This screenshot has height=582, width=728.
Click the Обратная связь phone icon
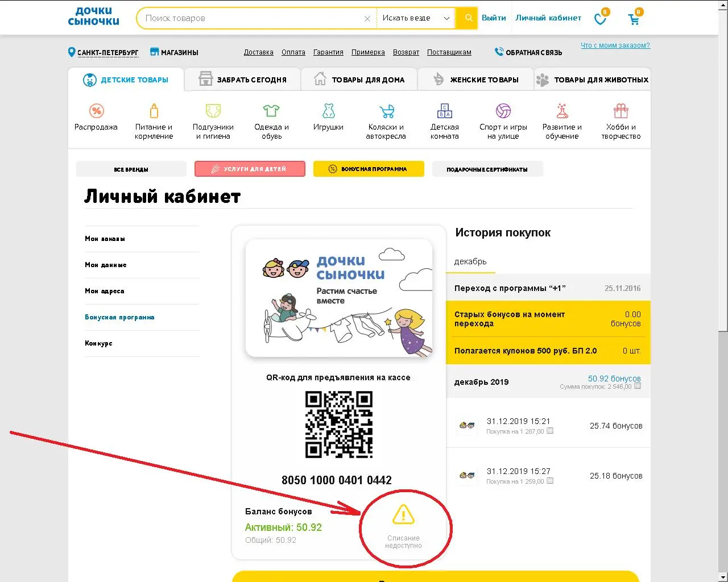(x=499, y=52)
